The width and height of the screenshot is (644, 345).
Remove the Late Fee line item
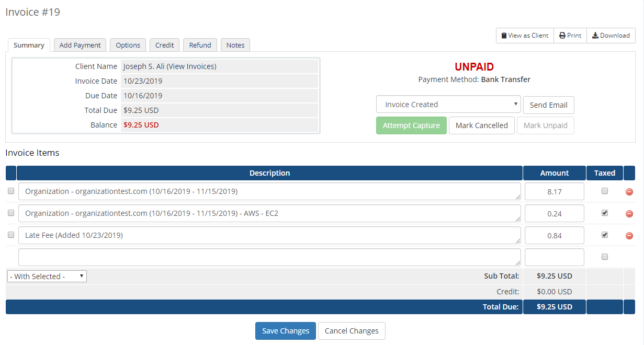[x=629, y=236]
